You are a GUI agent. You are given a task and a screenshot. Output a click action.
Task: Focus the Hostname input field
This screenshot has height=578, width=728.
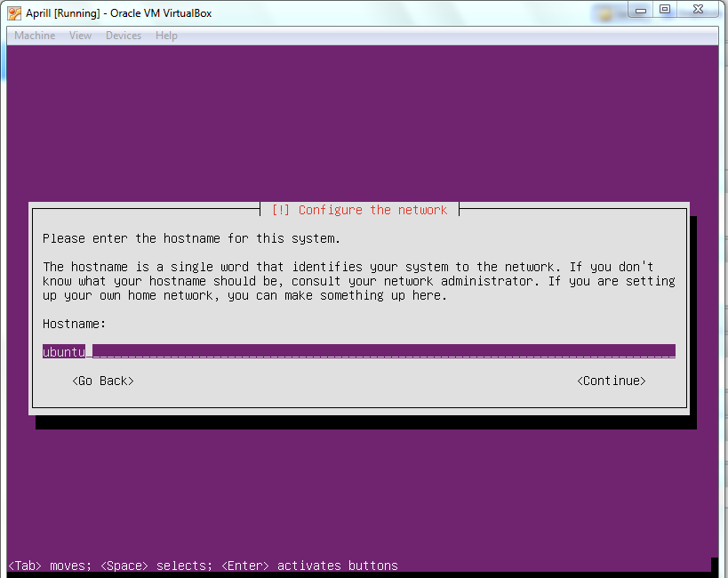click(x=359, y=351)
